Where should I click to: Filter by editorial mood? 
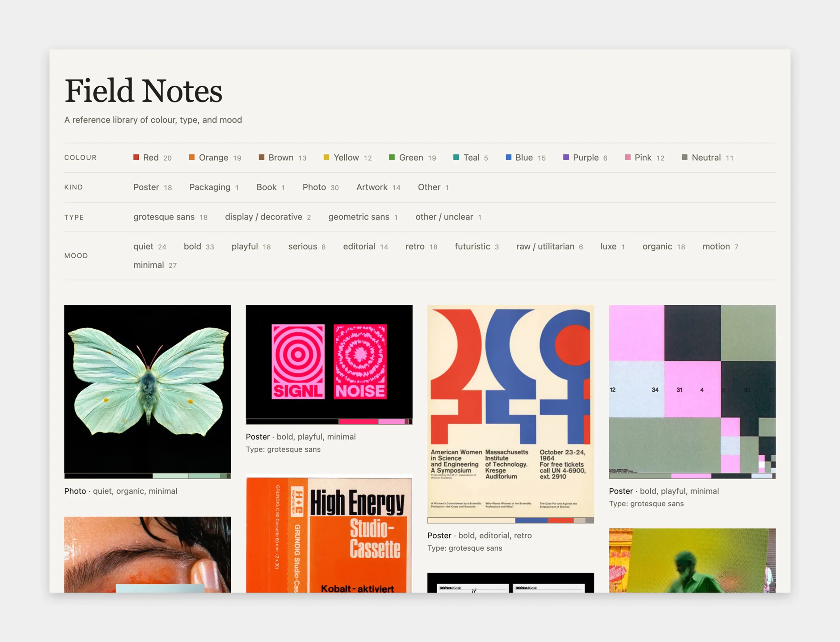coord(365,247)
